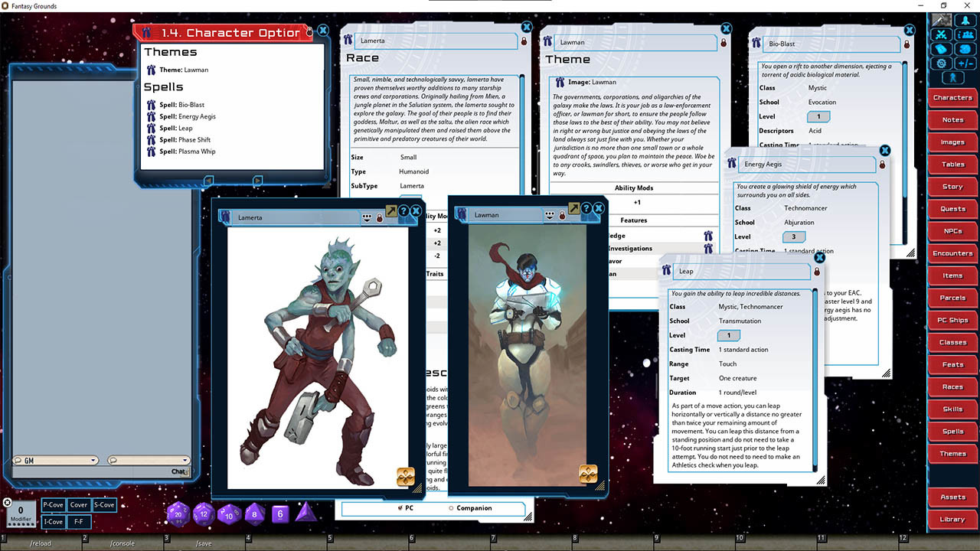Pick the purple d12 die
The image size is (980, 551).
click(x=204, y=514)
